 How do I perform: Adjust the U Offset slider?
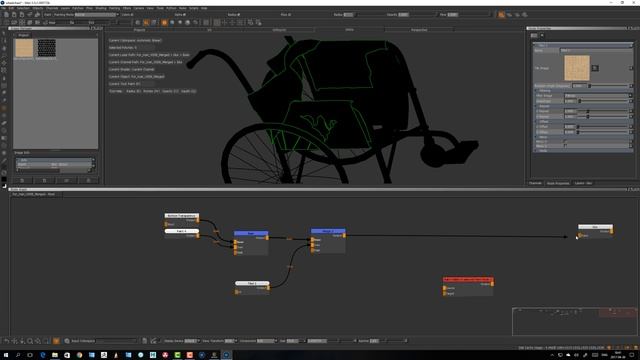pos(603,127)
